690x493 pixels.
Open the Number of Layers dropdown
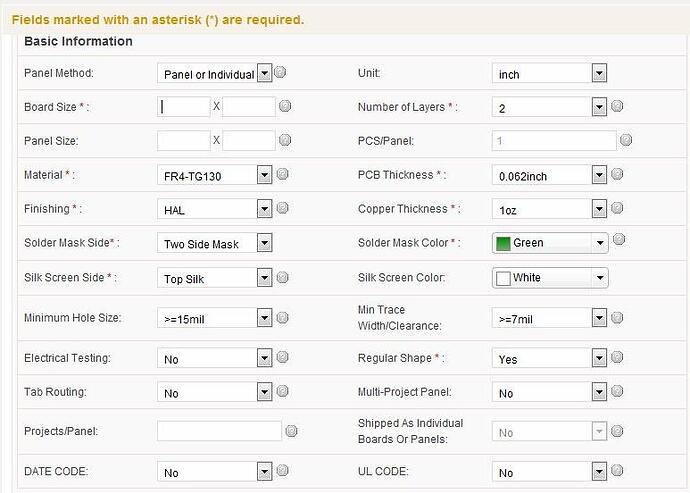[x=550, y=107]
